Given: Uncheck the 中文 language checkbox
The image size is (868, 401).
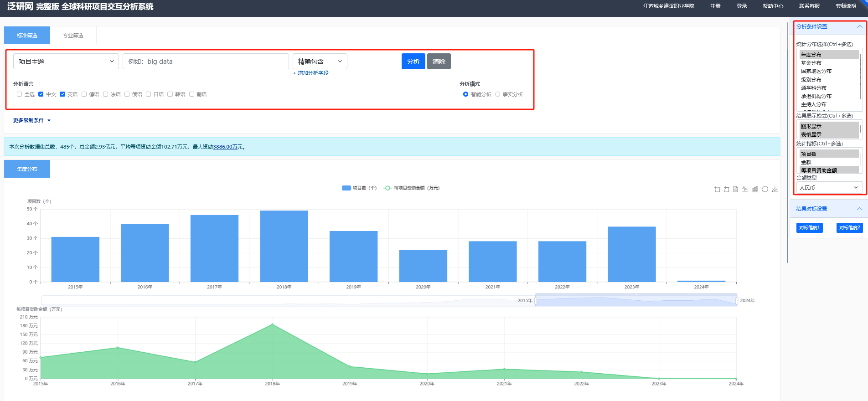Looking at the screenshot, I should 41,94.
